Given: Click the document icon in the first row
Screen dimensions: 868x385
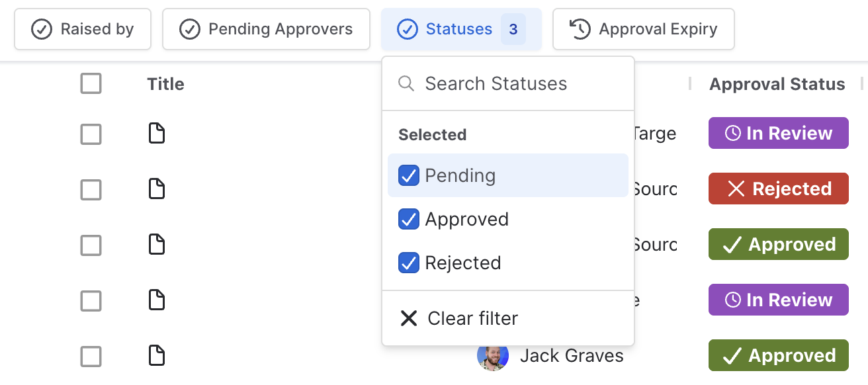Looking at the screenshot, I should (x=156, y=134).
